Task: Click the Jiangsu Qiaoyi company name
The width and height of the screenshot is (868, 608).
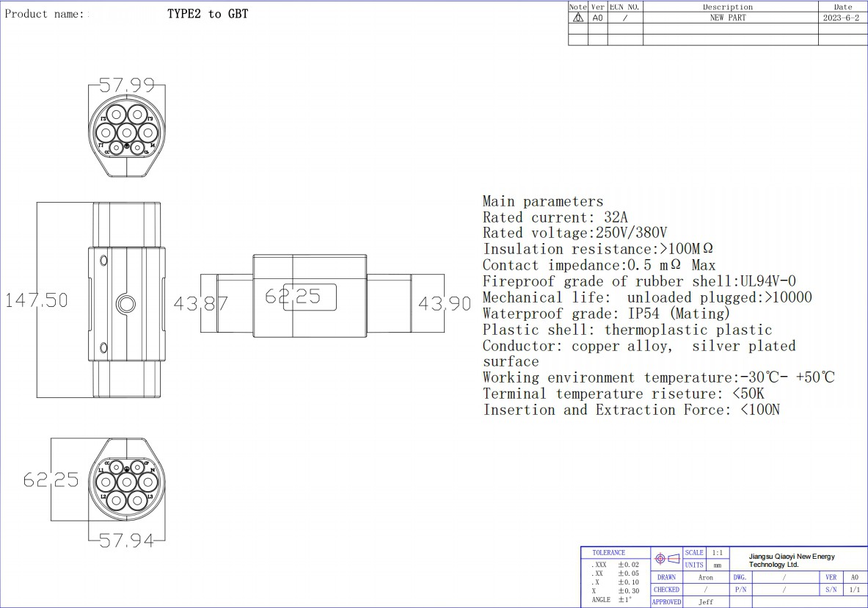Action: click(x=792, y=560)
